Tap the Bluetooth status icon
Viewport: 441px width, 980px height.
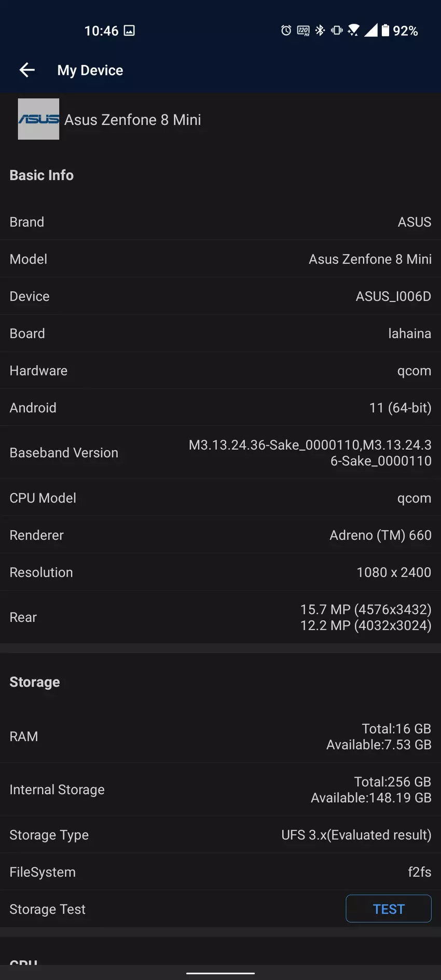[320, 31]
